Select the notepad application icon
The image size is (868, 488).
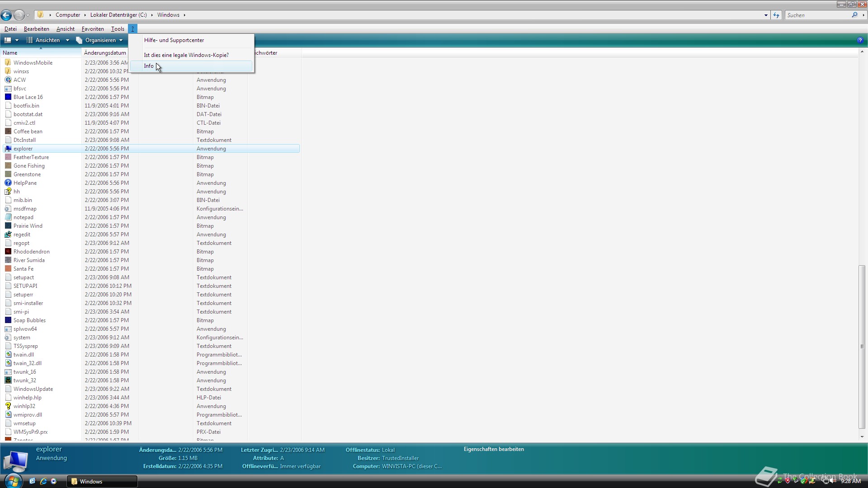tap(8, 217)
